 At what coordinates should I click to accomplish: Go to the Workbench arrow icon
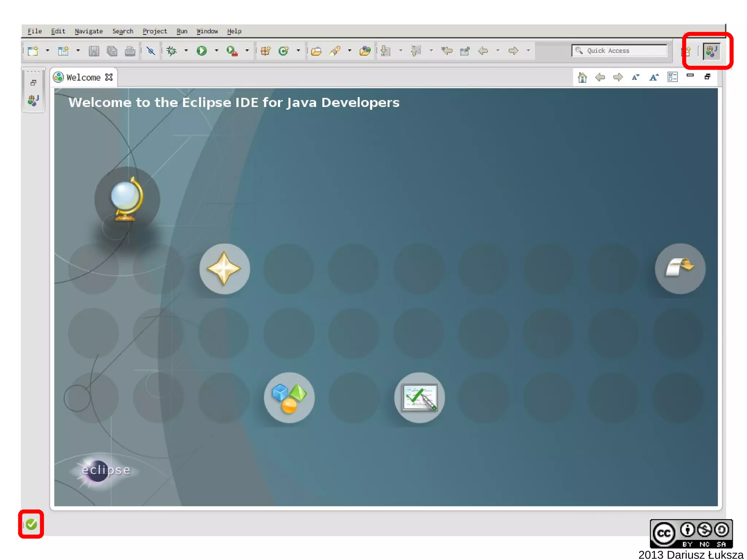tap(680, 269)
